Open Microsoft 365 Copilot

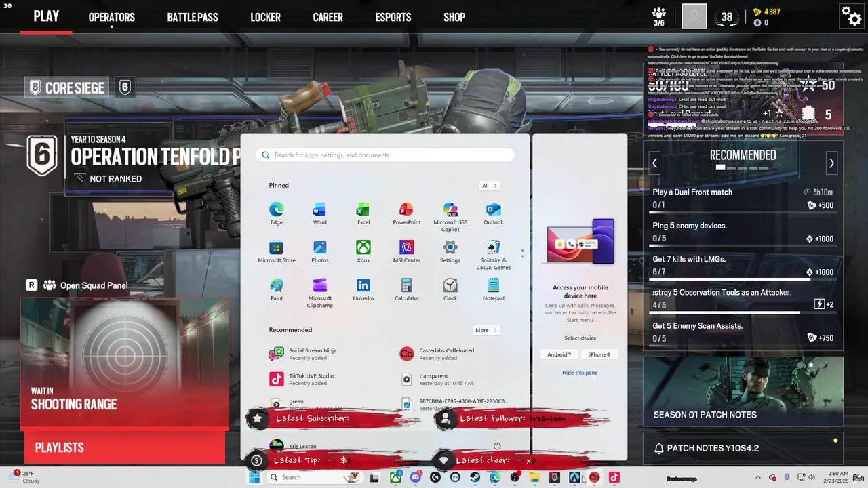point(450,217)
